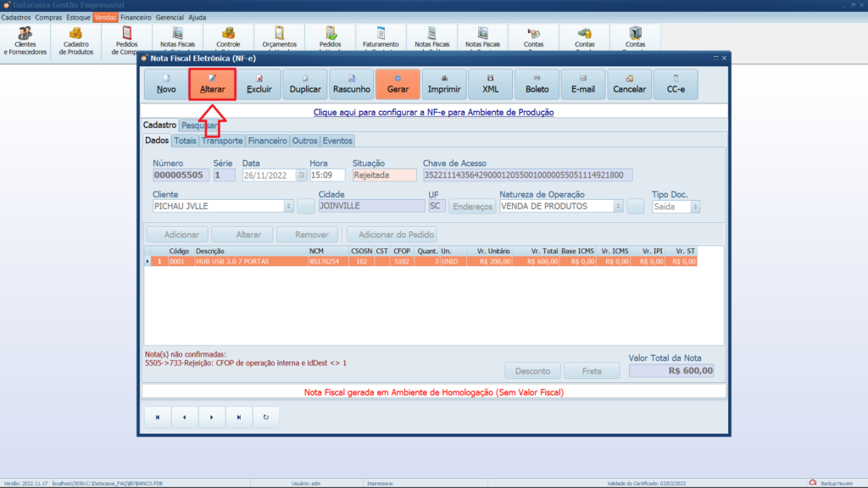Click the Novo toolbar button
The image size is (868, 488).
(x=166, y=85)
